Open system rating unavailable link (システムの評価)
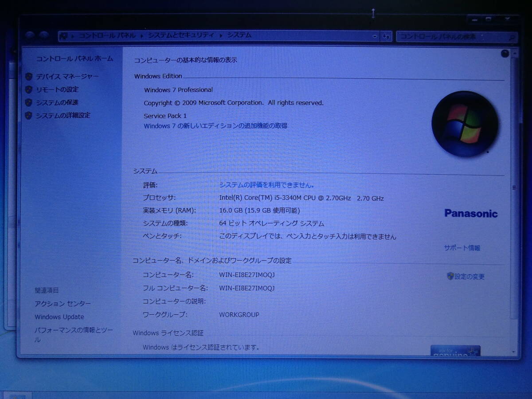532x399 pixels. pos(267,185)
